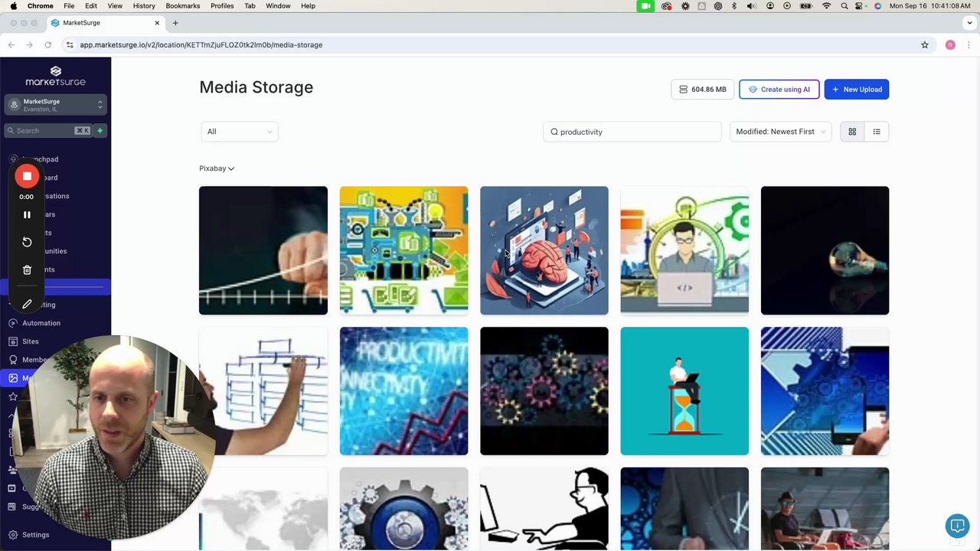Open the Chrome tab search dropdown
Screen dimensions: 980x551
969,23
